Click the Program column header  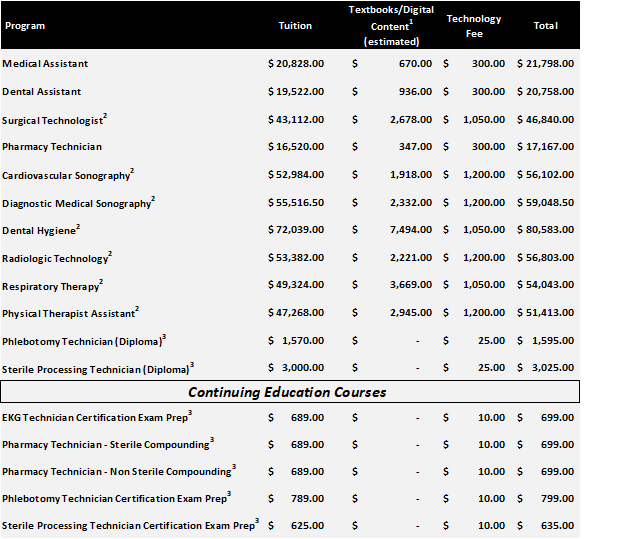coord(25,26)
